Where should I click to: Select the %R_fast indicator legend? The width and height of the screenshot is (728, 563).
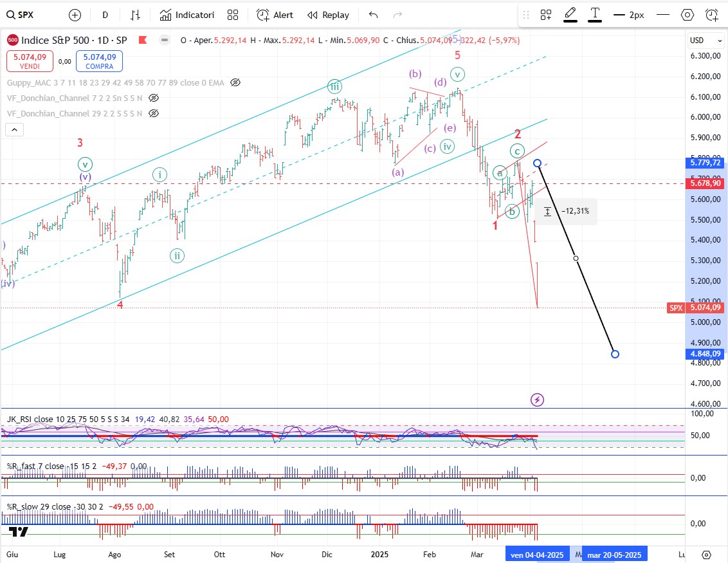[x=51, y=466]
